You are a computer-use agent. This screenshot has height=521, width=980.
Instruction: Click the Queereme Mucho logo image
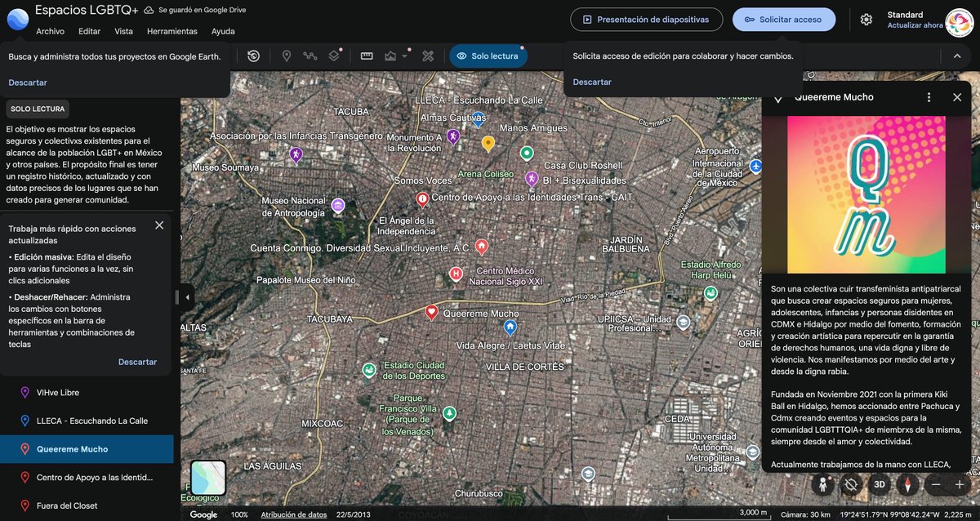(866, 194)
